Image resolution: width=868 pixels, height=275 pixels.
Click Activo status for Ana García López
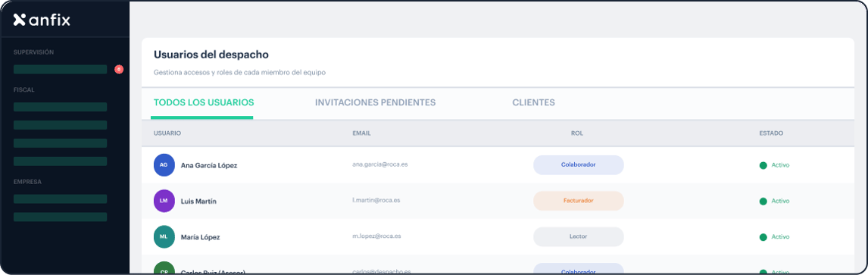pos(774,165)
